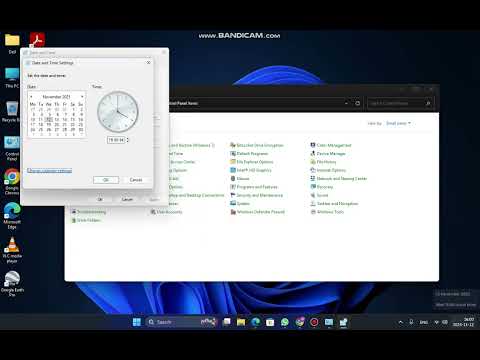
Task: Click OK in Date and Time Settings
Action: [x=106, y=180]
